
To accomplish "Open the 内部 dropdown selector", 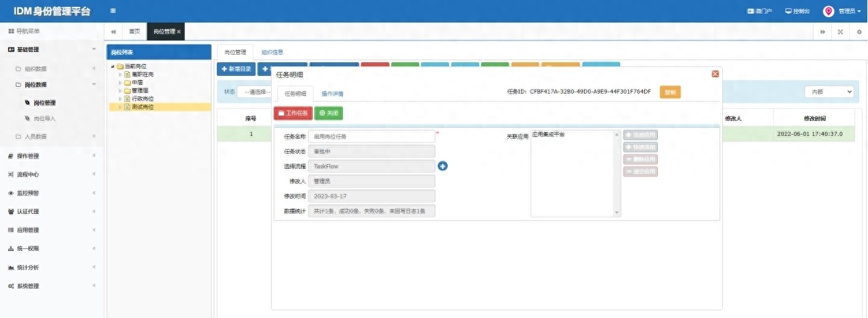I will 828,92.
